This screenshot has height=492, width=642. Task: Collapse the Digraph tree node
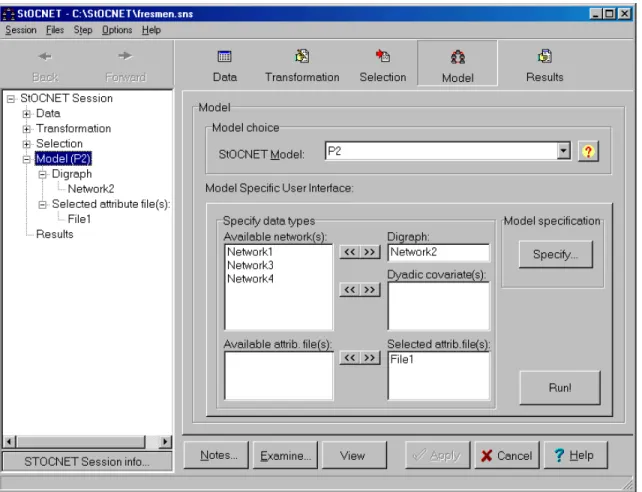(x=42, y=174)
